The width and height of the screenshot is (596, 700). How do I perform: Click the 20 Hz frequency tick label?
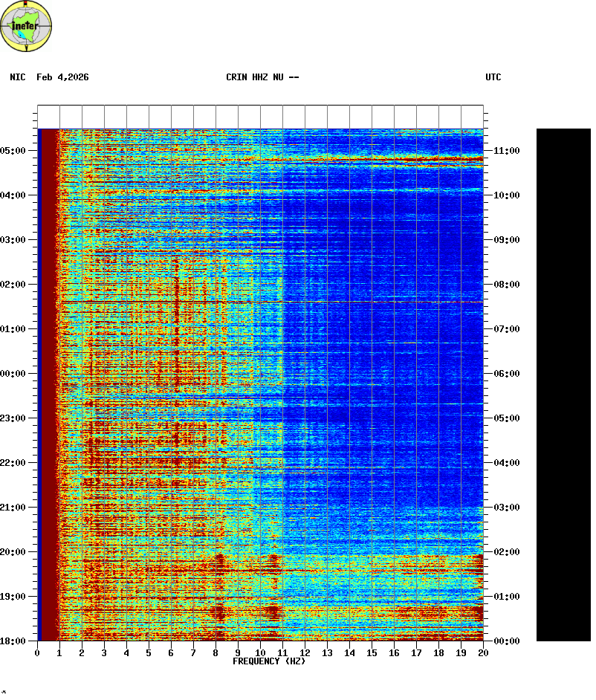[483, 653]
